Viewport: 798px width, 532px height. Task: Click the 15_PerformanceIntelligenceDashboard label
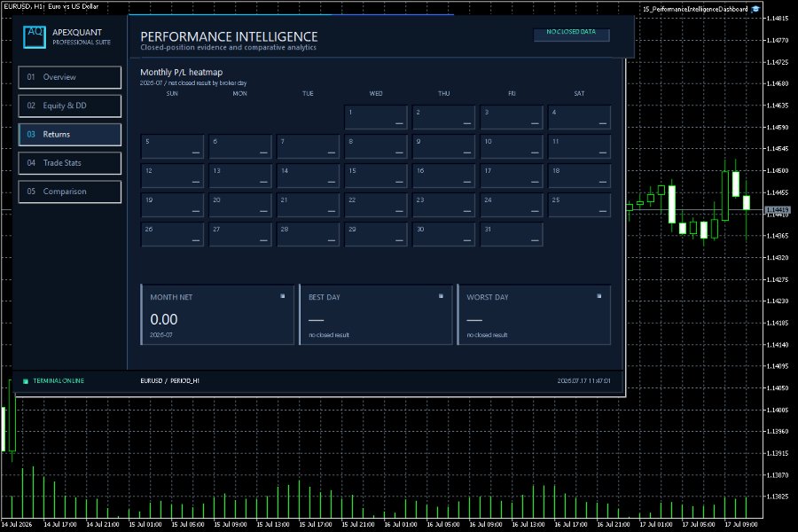coord(695,9)
